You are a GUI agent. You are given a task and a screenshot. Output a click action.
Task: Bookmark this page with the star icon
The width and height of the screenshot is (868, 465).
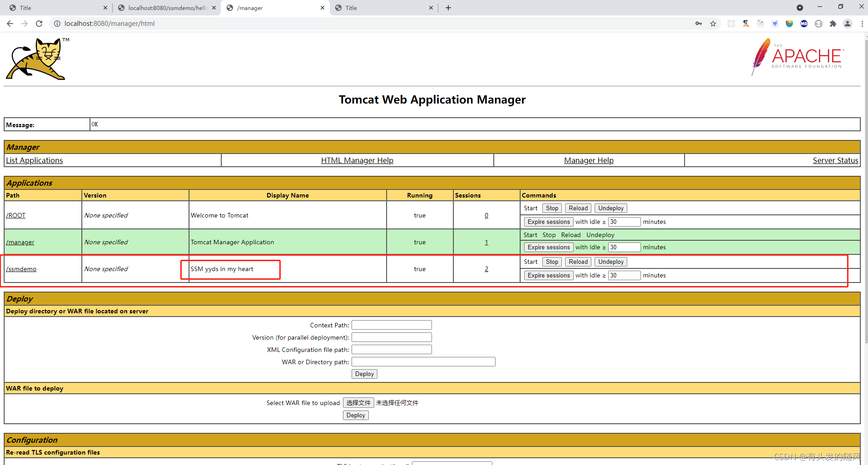point(713,24)
